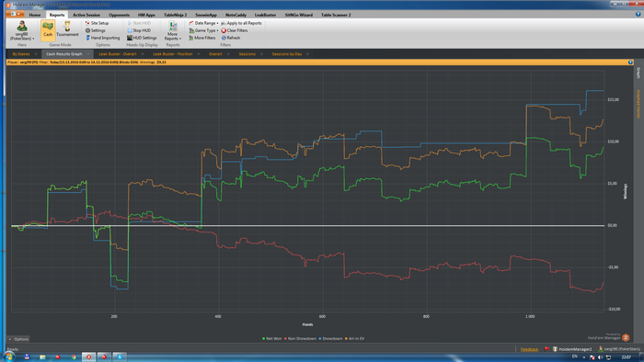Toggle Non Showdown line in legend
Viewport: 644px width, 362px height.
tap(300, 339)
